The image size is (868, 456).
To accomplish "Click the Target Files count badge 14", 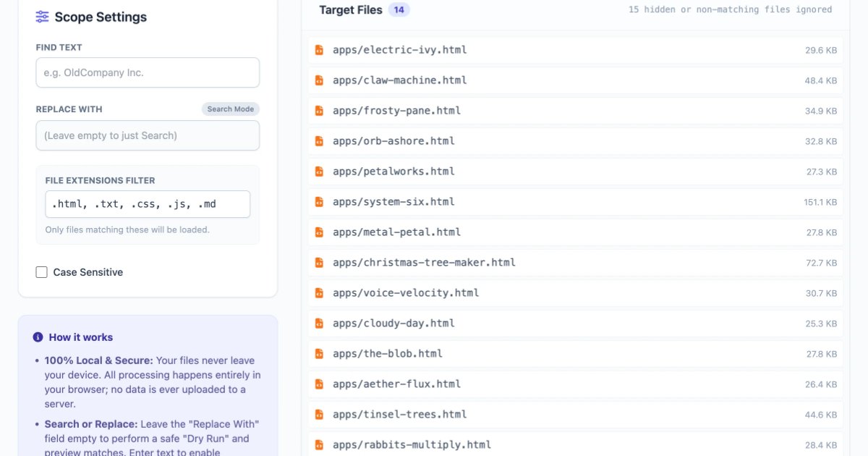I will [399, 10].
